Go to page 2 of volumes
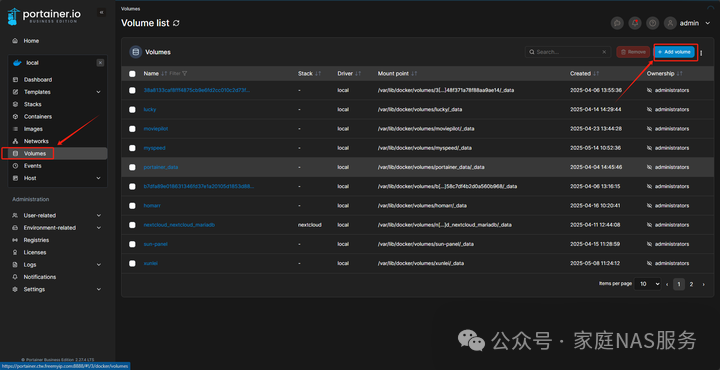The height and width of the screenshot is (370, 720). coord(691,284)
